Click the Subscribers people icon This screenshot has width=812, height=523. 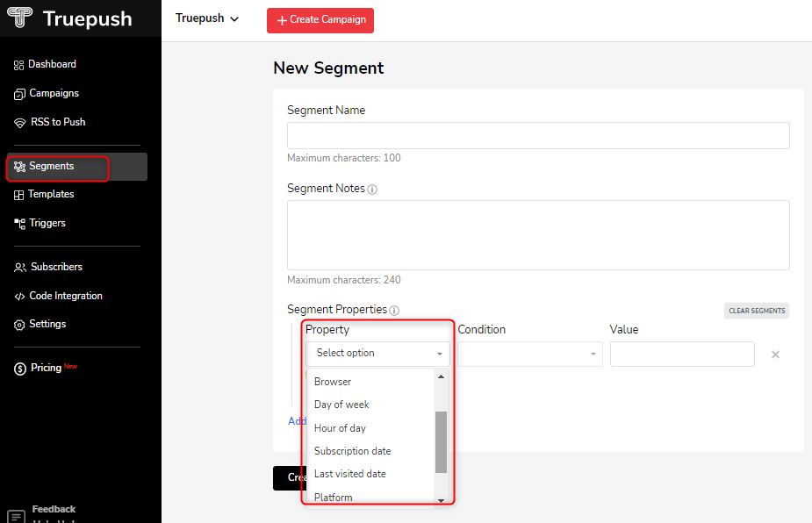19,267
